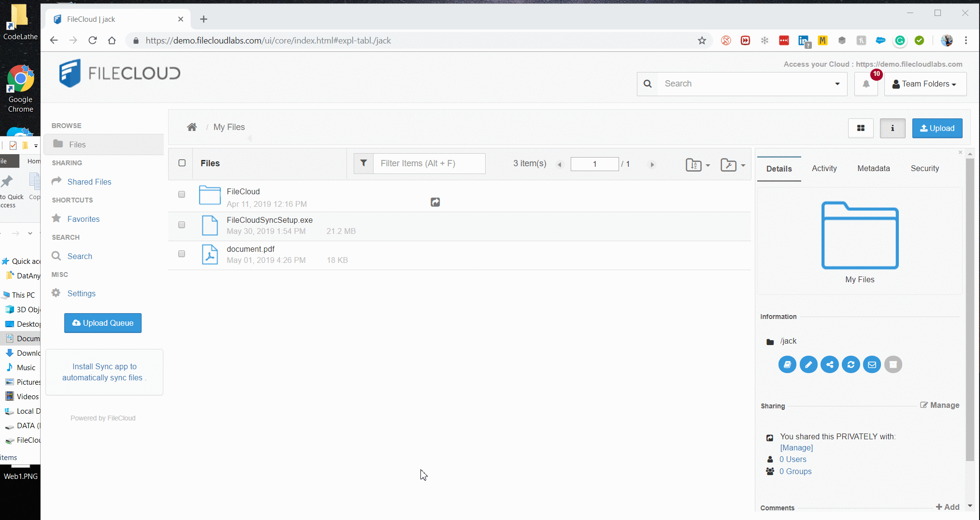The image size is (980, 520).
Task: Toggle the file details info panel
Action: tap(893, 128)
